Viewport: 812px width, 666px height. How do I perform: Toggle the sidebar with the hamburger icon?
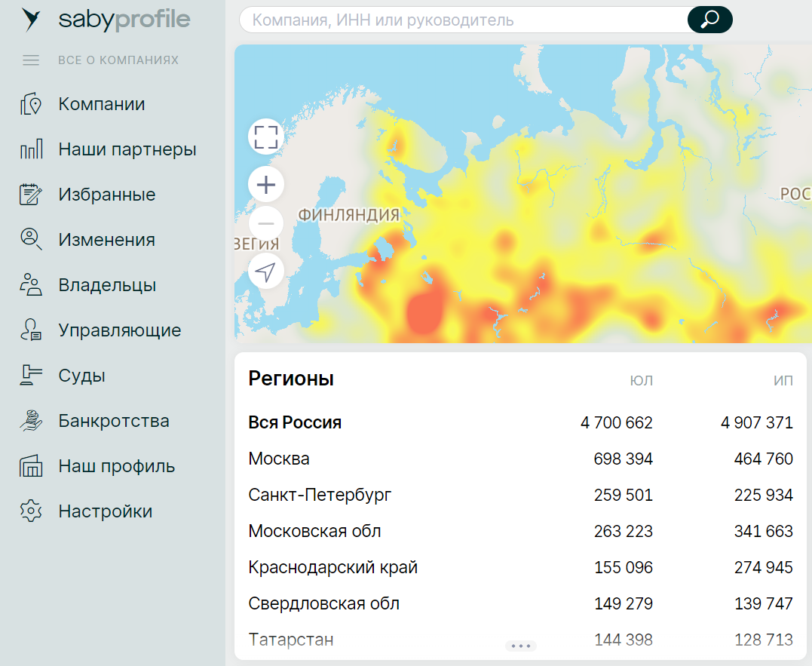click(x=30, y=60)
